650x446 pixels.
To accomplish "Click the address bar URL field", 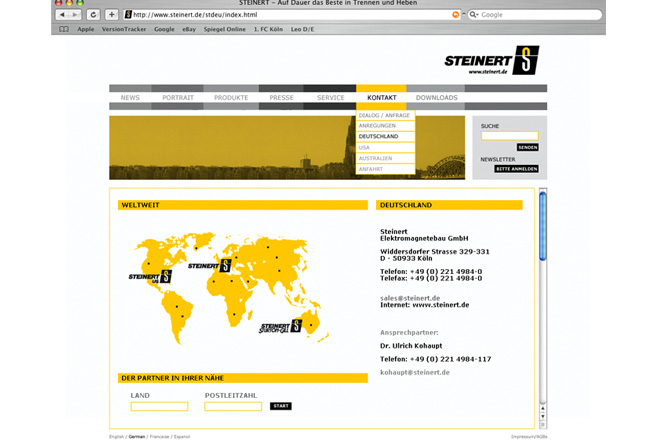I will pyautogui.click(x=291, y=15).
